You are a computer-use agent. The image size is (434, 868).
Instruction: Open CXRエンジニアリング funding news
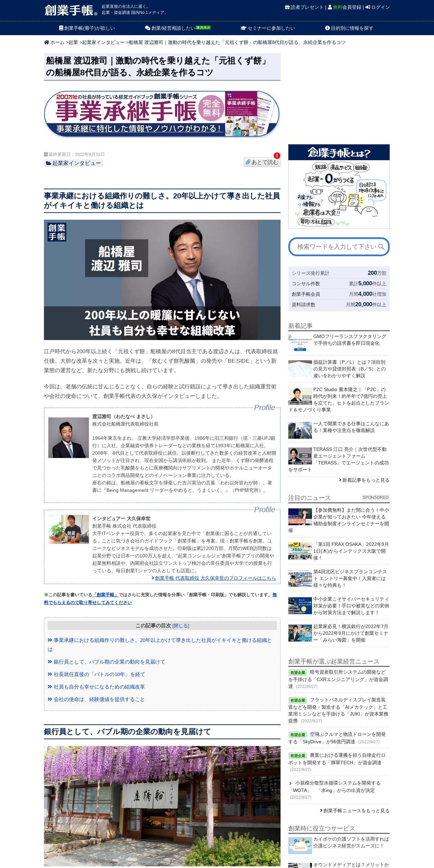(x=339, y=679)
